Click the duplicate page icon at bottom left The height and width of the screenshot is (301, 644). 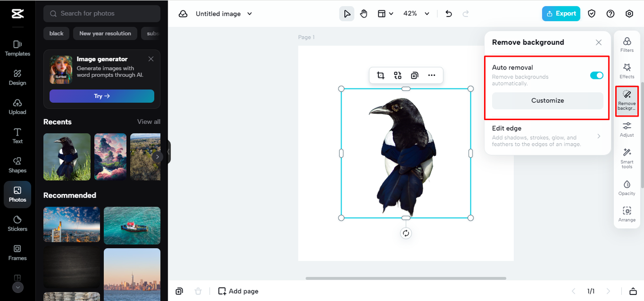click(x=179, y=291)
